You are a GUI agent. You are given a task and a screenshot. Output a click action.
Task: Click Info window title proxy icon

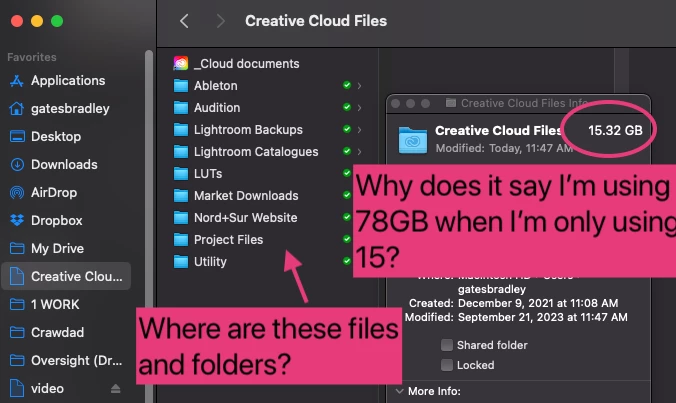[x=451, y=103]
